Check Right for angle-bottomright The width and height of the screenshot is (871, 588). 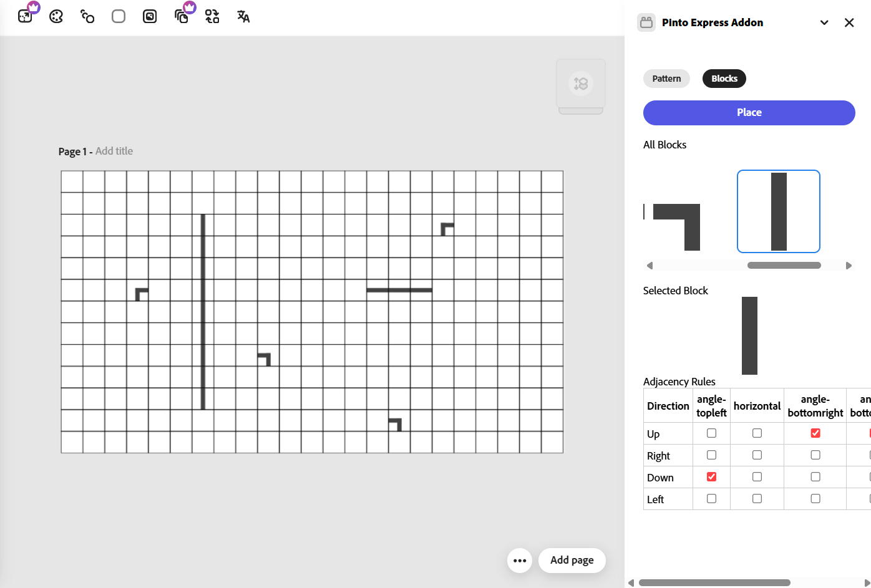point(815,455)
